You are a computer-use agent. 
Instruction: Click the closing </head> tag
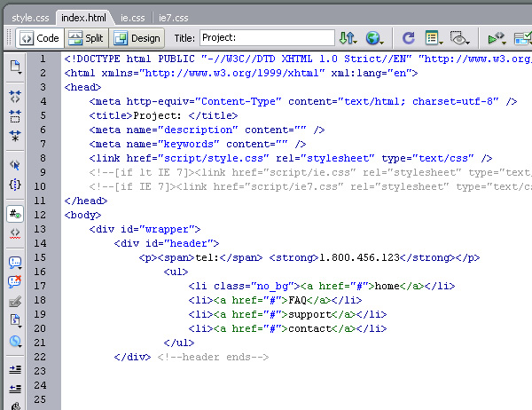point(86,201)
